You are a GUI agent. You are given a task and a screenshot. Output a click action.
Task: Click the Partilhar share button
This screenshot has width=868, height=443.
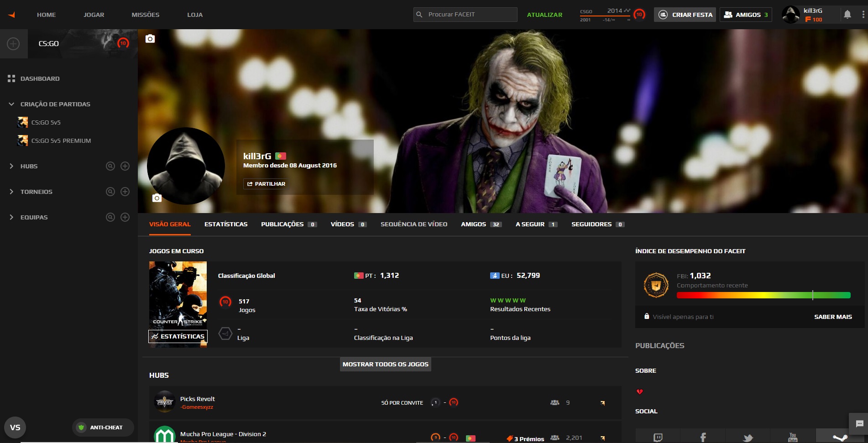266,184
